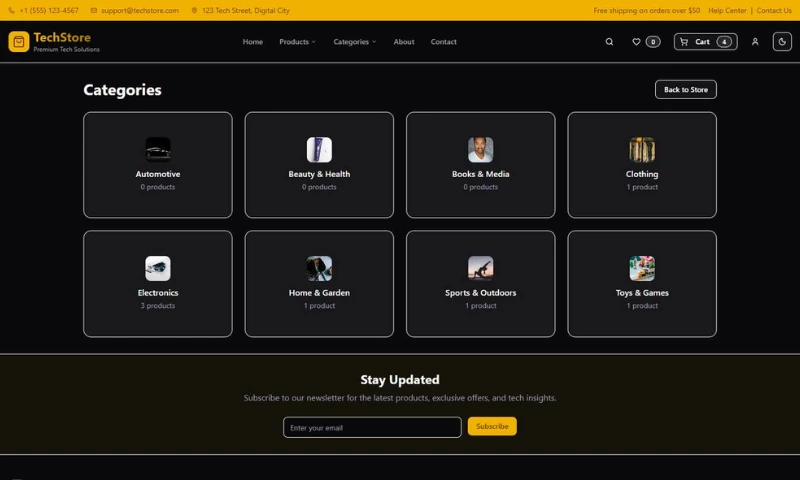Expand the Products dropdown menu
The image size is (800, 480).
point(297,42)
